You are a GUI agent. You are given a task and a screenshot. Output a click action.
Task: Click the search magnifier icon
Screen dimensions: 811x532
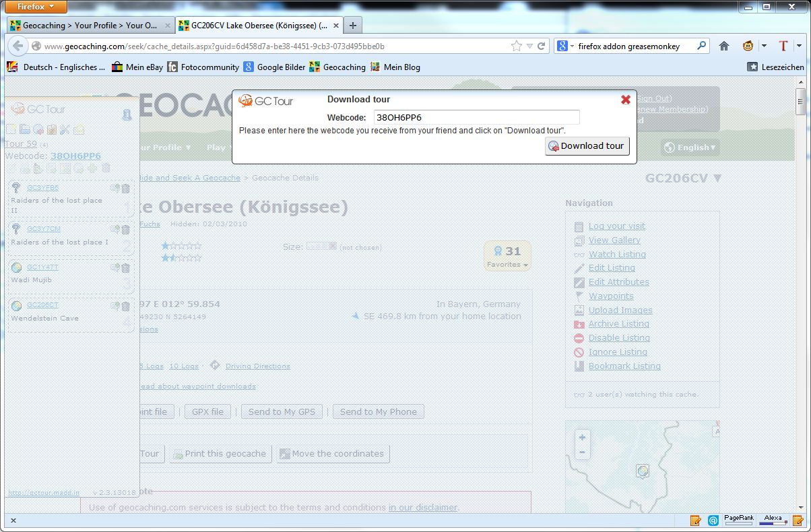[701, 46]
